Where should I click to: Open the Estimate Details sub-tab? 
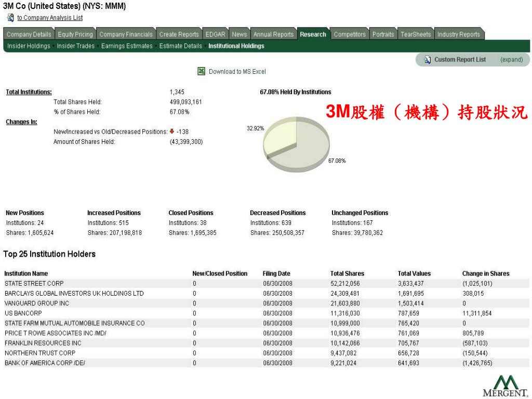coord(180,46)
